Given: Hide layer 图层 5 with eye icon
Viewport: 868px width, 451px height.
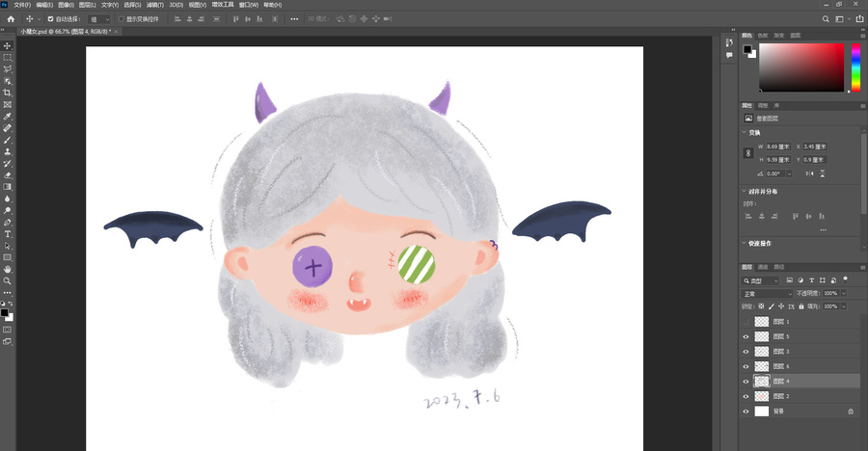Looking at the screenshot, I should tap(746, 336).
